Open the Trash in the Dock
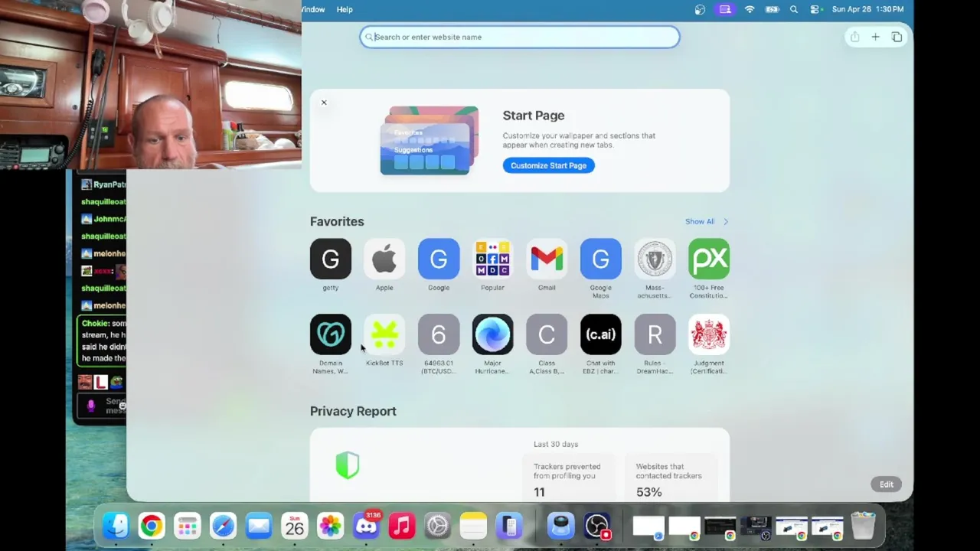This screenshot has height=551, width=980. (x=863, y=526)
